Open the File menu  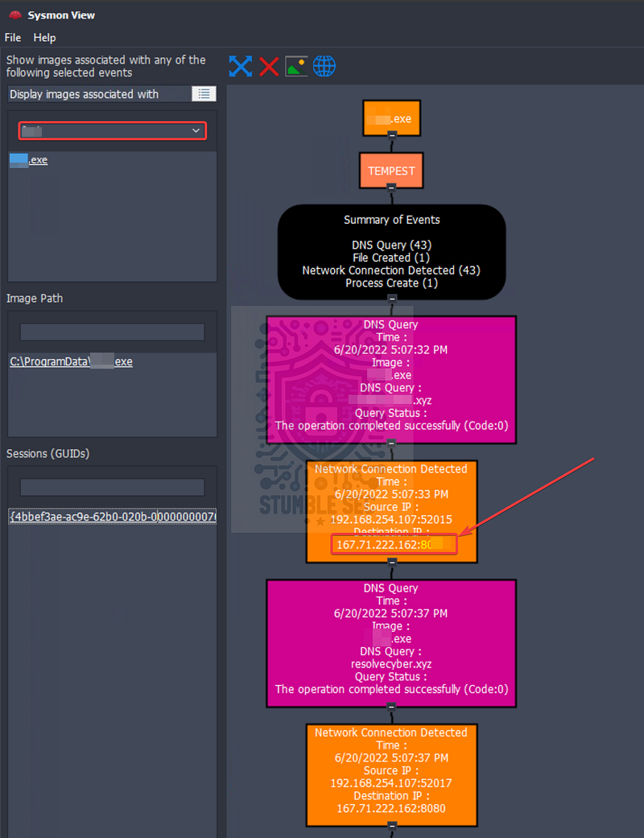(x=13, y=37)
